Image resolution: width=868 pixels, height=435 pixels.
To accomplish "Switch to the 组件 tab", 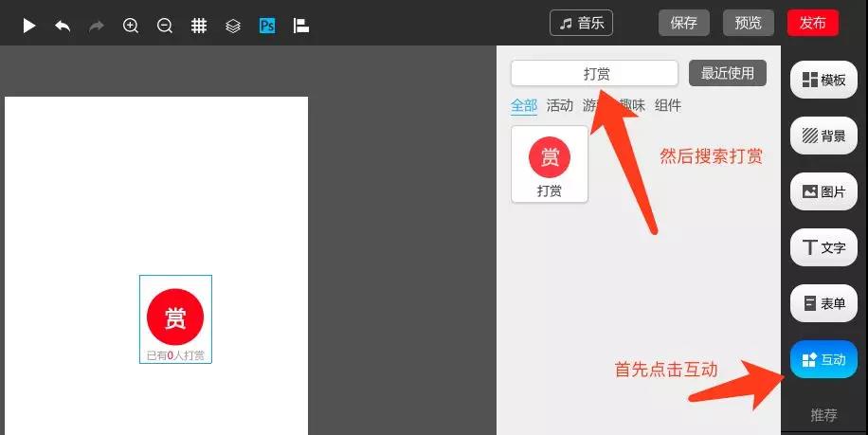I will pos(668,105).
